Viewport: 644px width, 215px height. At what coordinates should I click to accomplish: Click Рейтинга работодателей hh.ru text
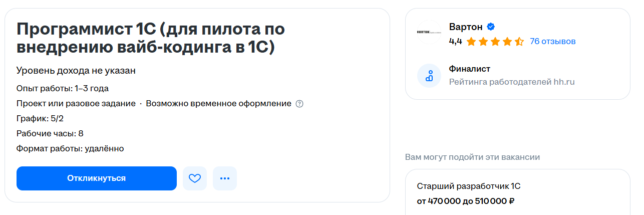point(512,82)
